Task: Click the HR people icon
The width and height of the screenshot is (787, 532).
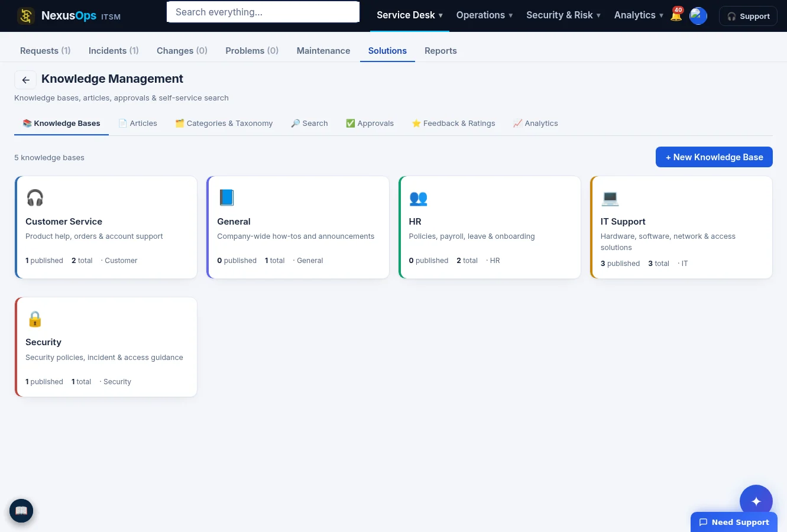Action: pos(418,198)
